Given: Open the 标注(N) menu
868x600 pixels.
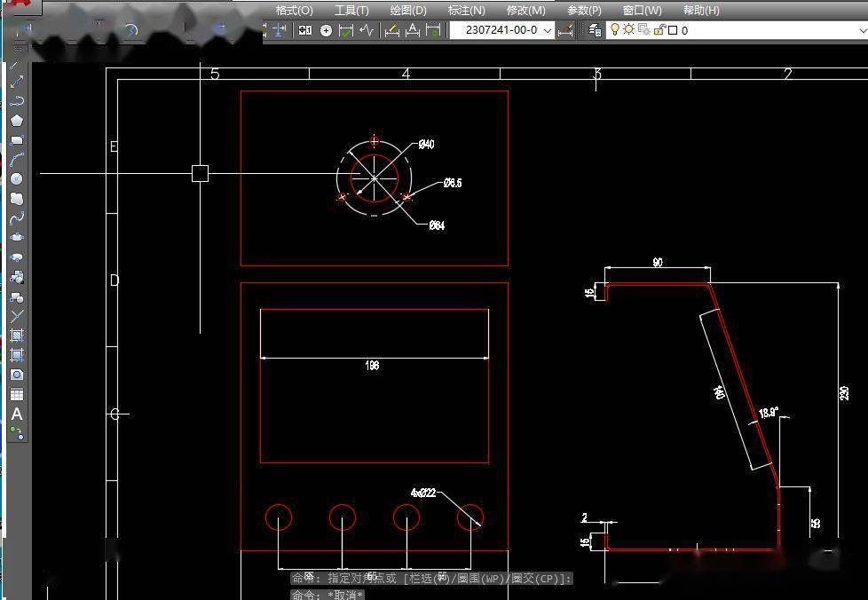Looking at the screenshot, I should coord(466,11).
